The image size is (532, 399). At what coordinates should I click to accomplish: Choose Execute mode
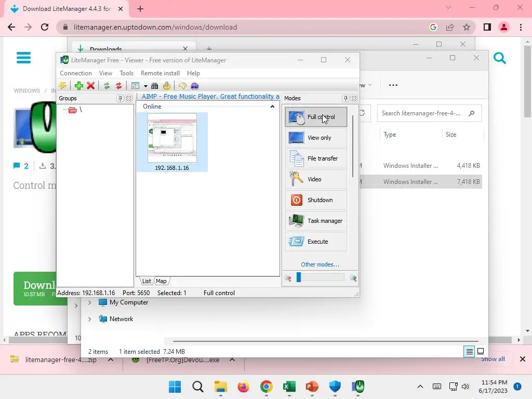coord(316,242)
